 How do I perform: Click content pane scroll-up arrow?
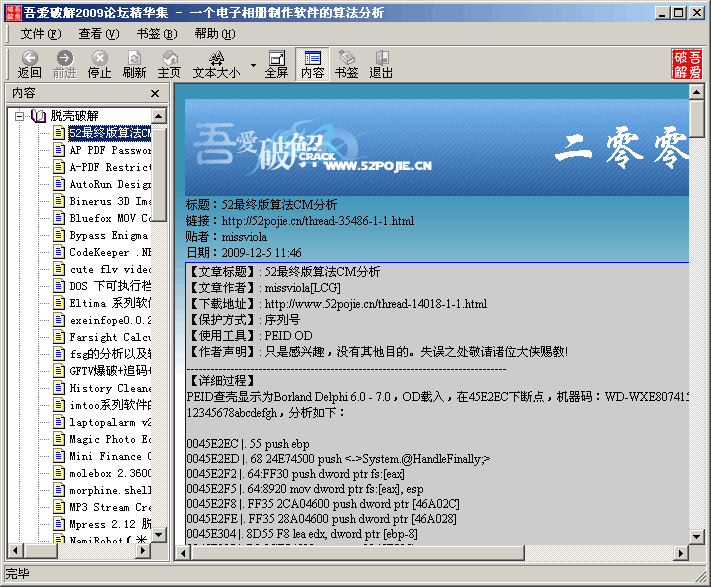click(696, 92)
